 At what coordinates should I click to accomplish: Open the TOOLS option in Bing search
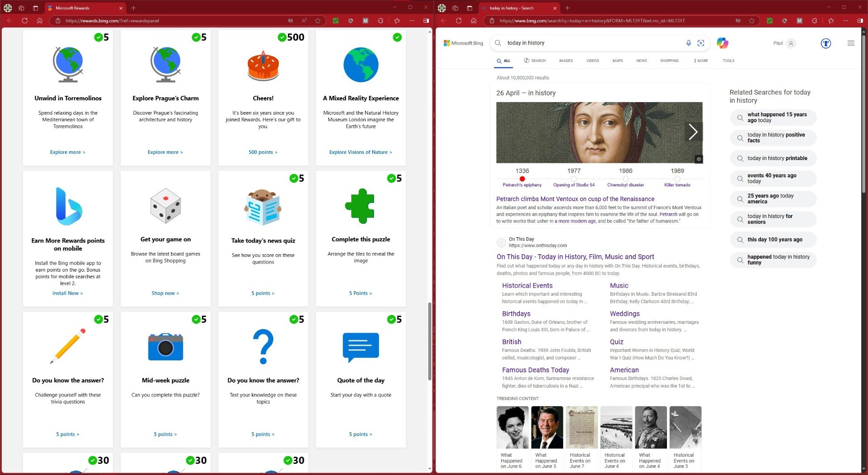point(728,61)
